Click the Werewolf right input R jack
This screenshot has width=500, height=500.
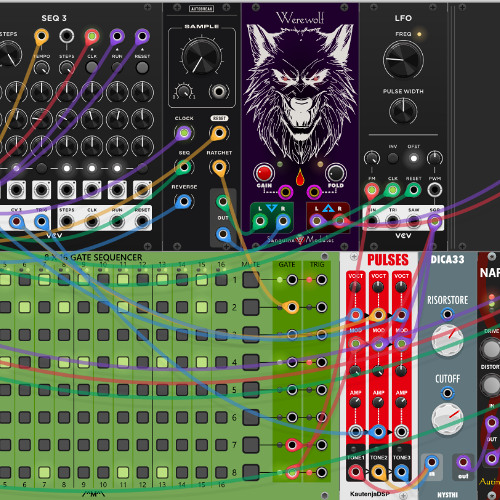(x=283, y=221)
